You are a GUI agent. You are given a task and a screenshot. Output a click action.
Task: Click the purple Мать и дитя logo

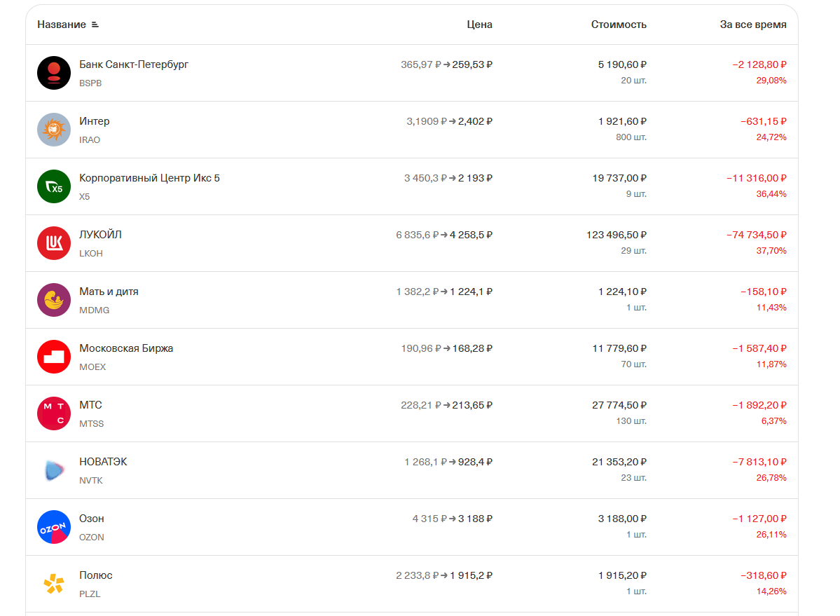(53, 300)
